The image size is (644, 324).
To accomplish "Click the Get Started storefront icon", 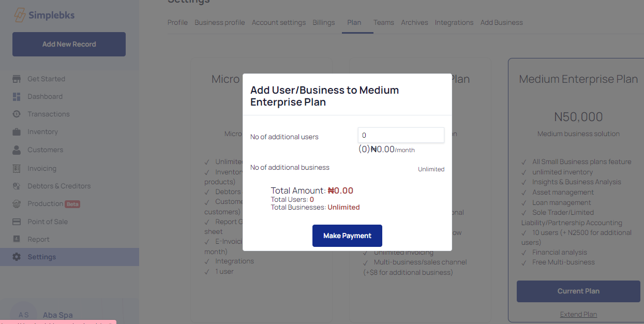I will coord(17,79).
